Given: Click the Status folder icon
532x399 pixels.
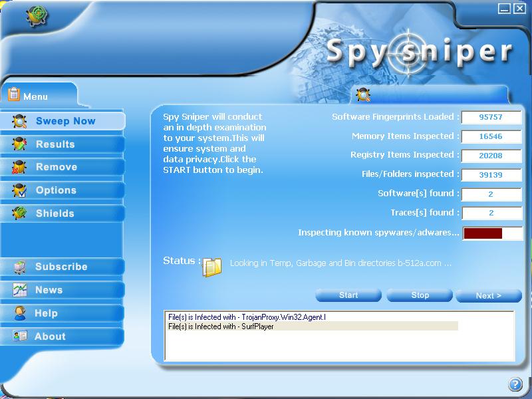Looking at the screenshot, I should pos(212,267).
